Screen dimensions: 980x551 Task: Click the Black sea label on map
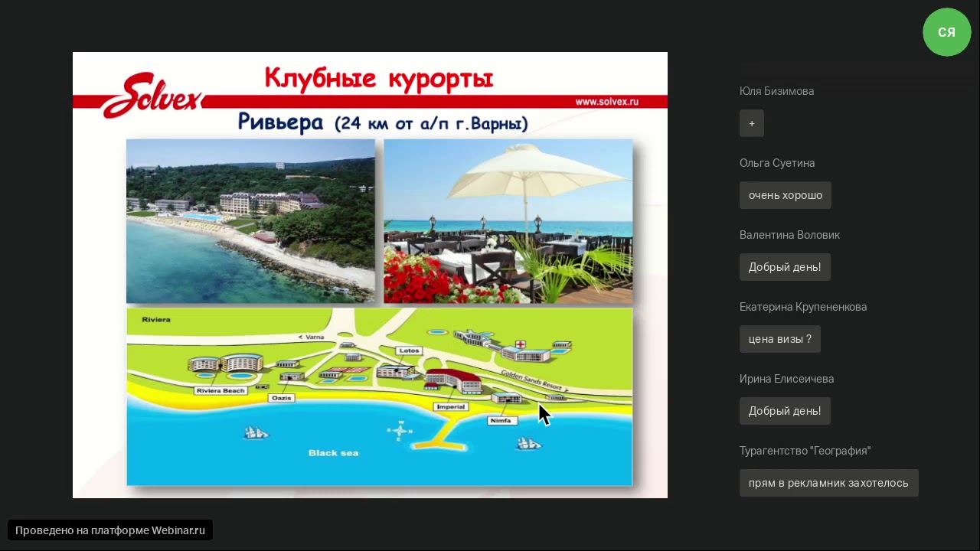[333, 453]
